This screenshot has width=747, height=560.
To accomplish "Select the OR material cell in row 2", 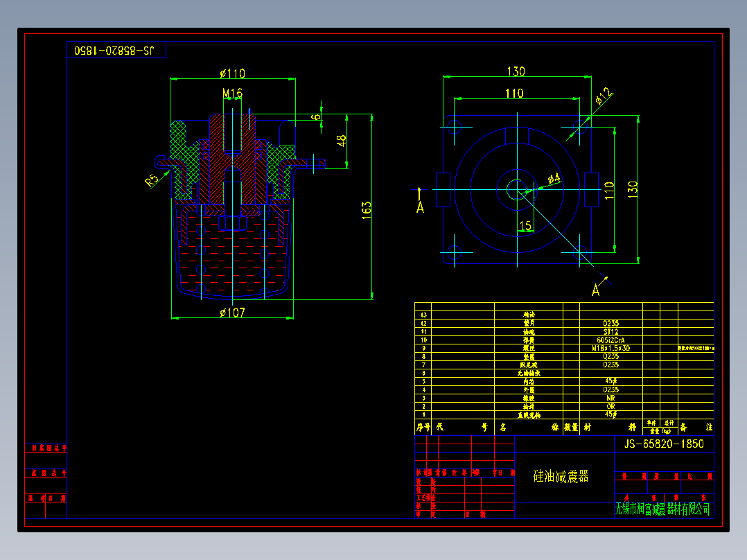I will click(610, 407).
